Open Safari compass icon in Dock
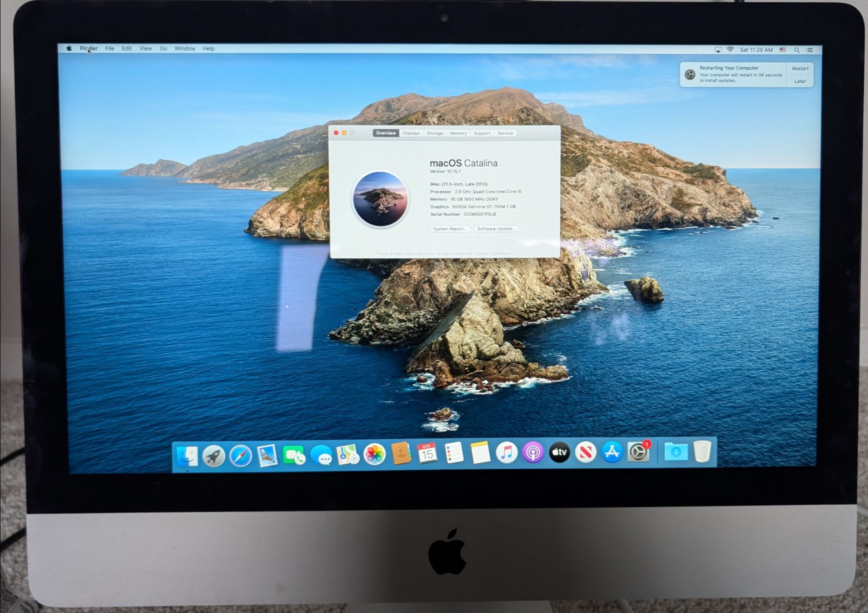The width and height of the screenshot is (868, 613). pyautogui.click(x=241, y=455)
